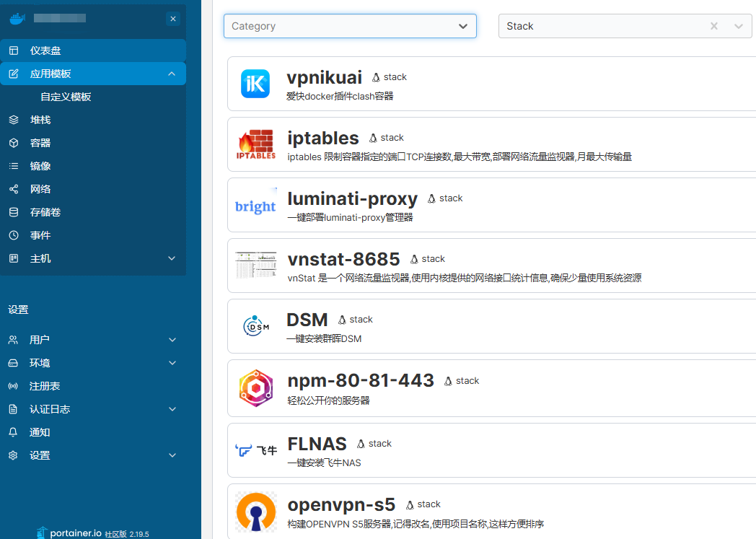The image size is (756, 539).
Task: Click the bell icon beside 通知
Action: tap(13, 432)
